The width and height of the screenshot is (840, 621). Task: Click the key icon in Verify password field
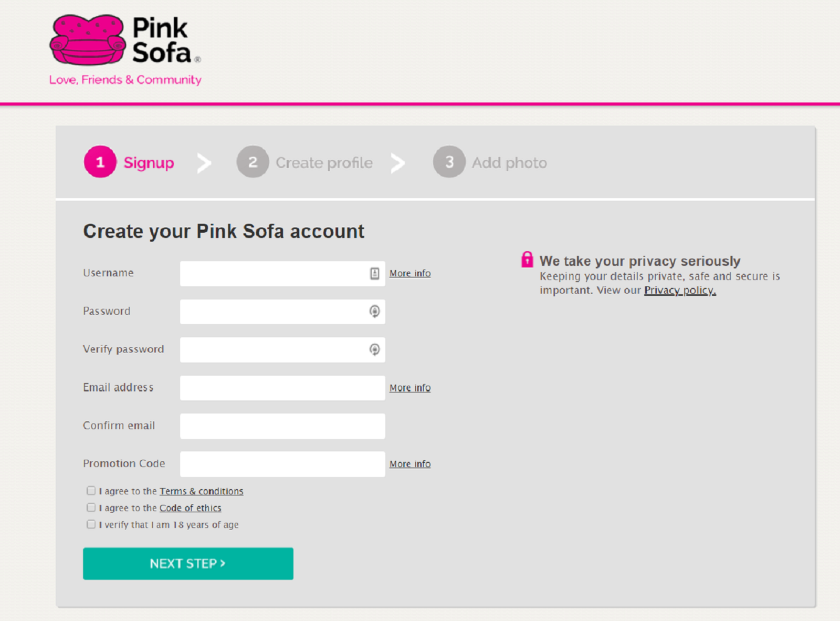click(x=374, y=349)
